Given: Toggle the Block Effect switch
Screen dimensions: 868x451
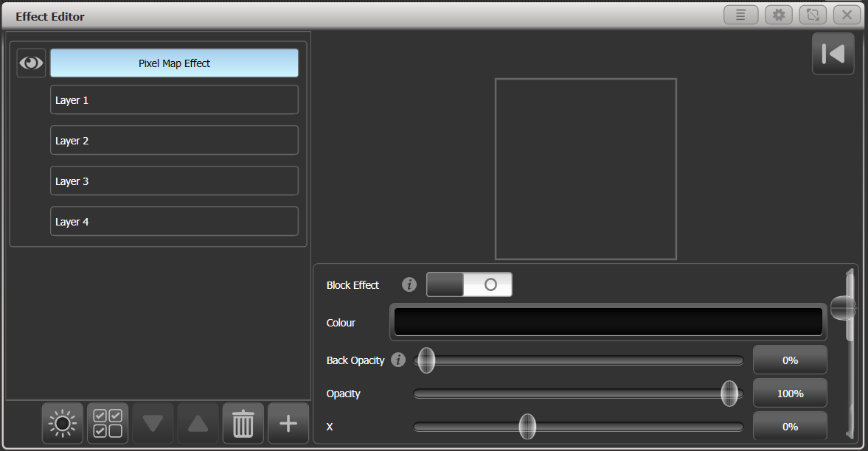Looking at the screenshot, I should pos(469,284).
